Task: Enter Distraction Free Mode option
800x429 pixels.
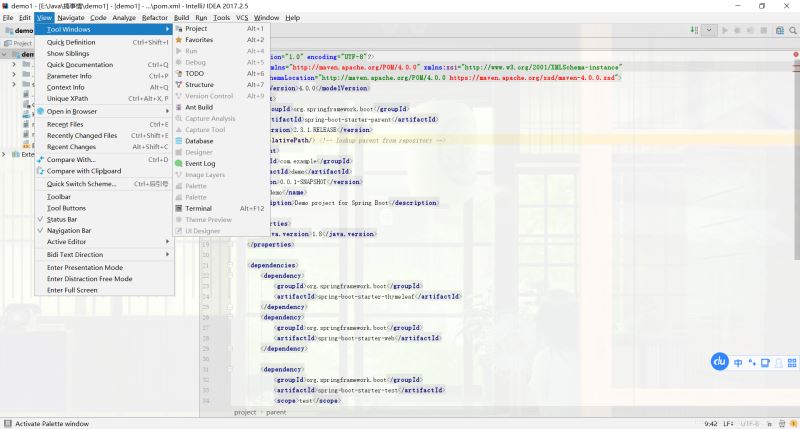Action: 104,279
